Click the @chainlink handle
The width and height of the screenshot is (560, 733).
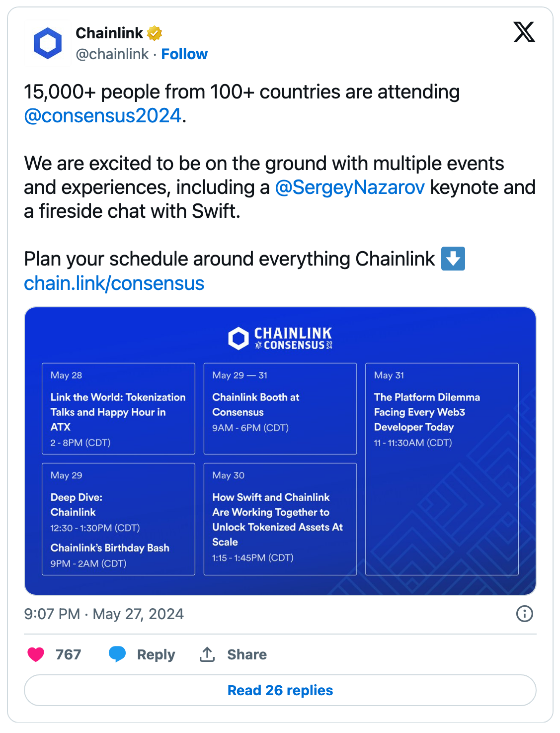[x=112, y=54]
